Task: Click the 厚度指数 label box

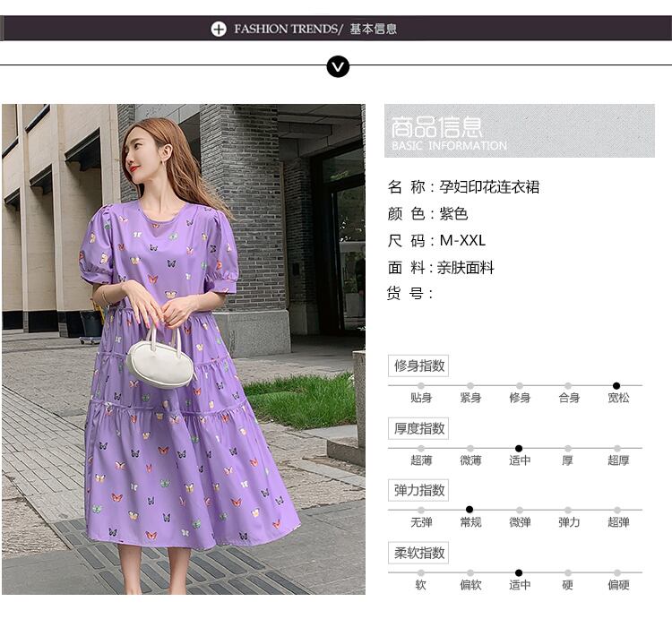Action: coord(418,428)
